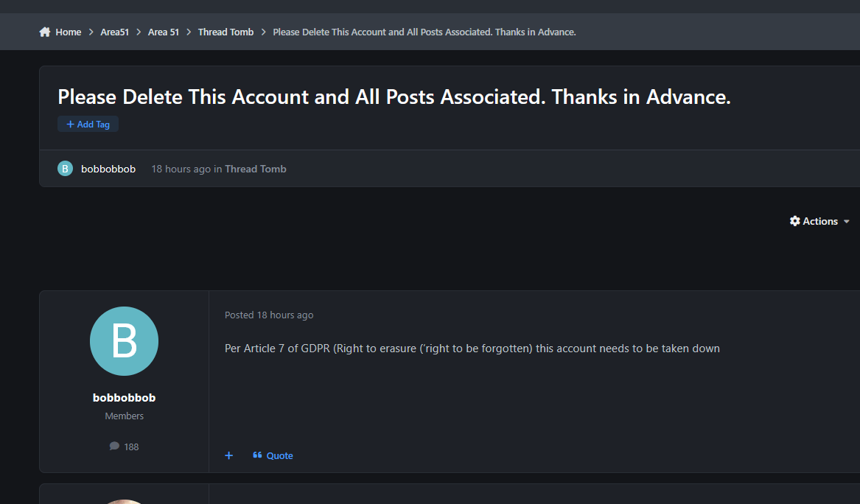
Task: Click the speech bubble post count icon
Action: click(114, 446)
